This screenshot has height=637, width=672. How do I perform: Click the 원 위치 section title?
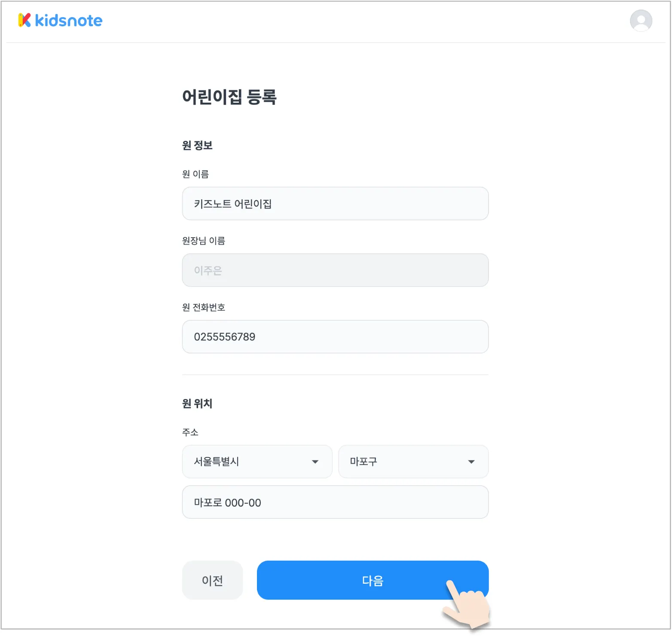point(197,404)
